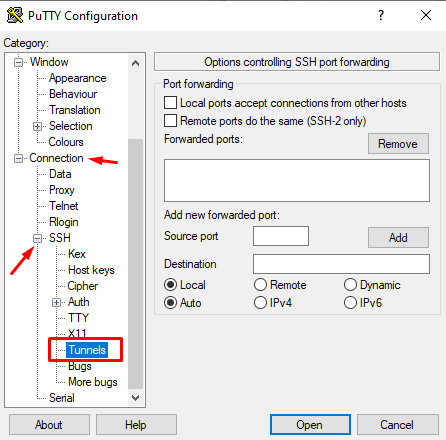446x440 pixels.
Task: Click the Open button
Action: (310, 425)
